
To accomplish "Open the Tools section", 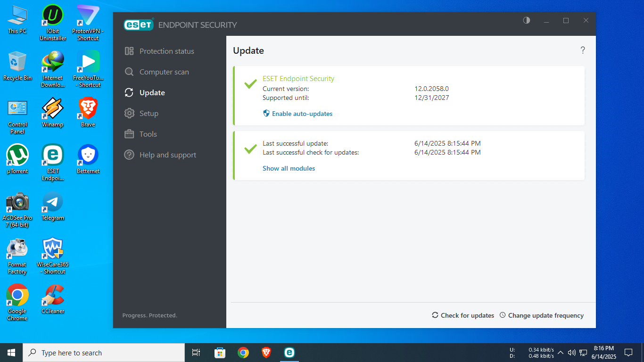I will 140,134.
